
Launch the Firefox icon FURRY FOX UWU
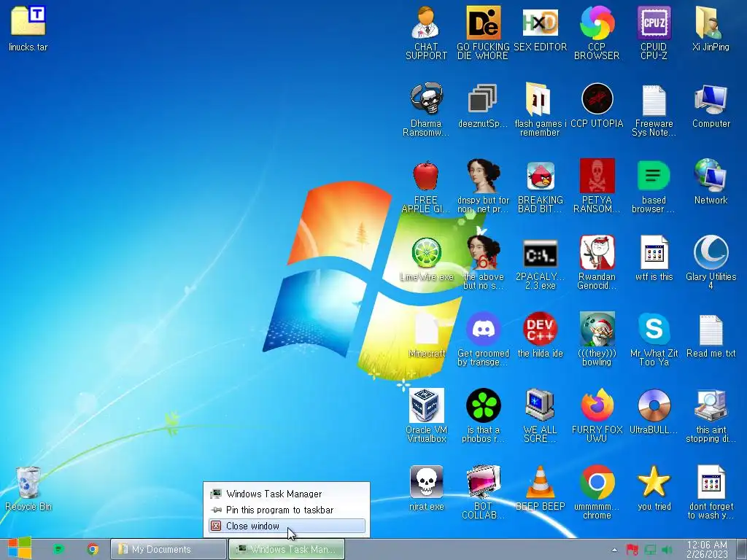[597, 405]
